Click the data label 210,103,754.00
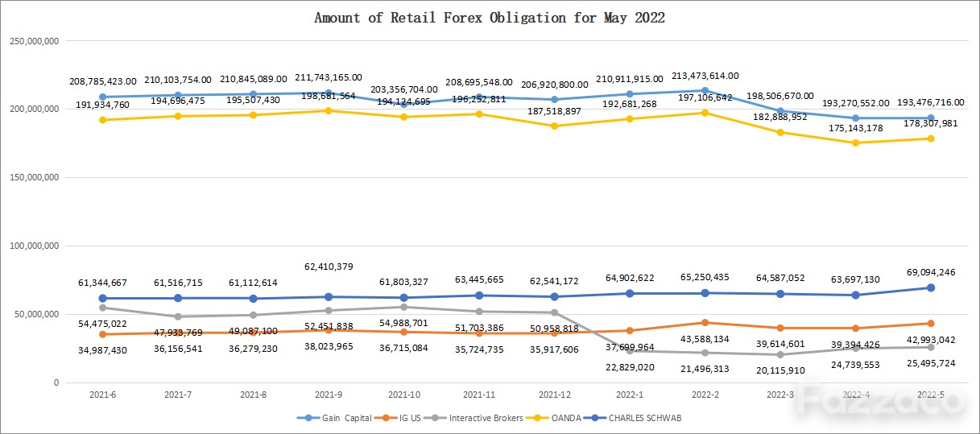This screenshot has width=980, height=434. [x=178, y=80]
